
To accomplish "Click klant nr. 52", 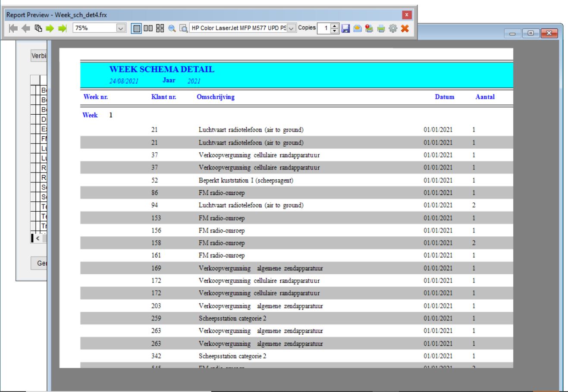I will [154, 180].
